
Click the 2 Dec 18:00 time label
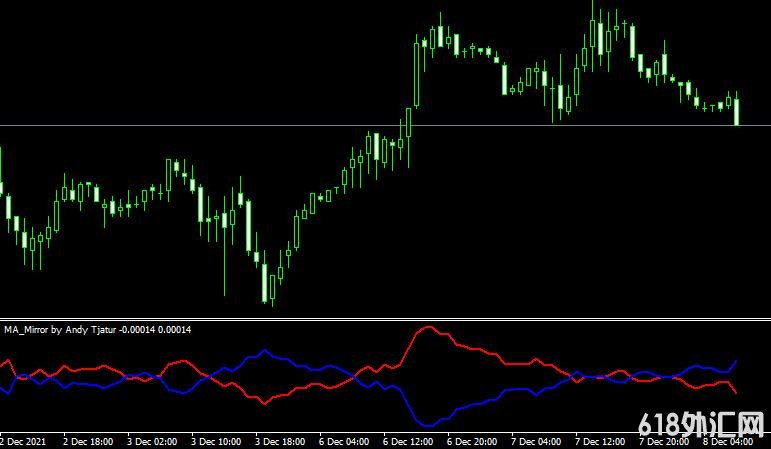(x=88, y=442)
